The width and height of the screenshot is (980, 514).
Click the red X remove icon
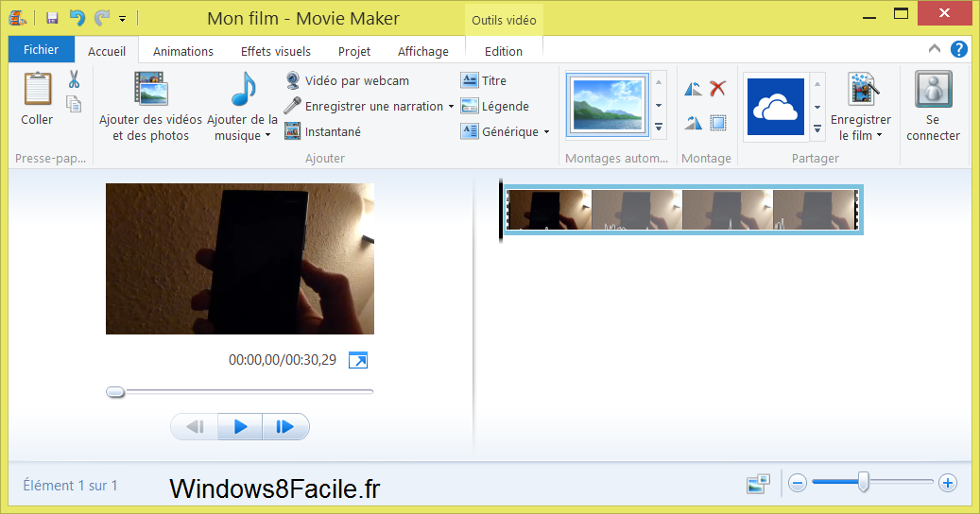click(x=718, y=88)
